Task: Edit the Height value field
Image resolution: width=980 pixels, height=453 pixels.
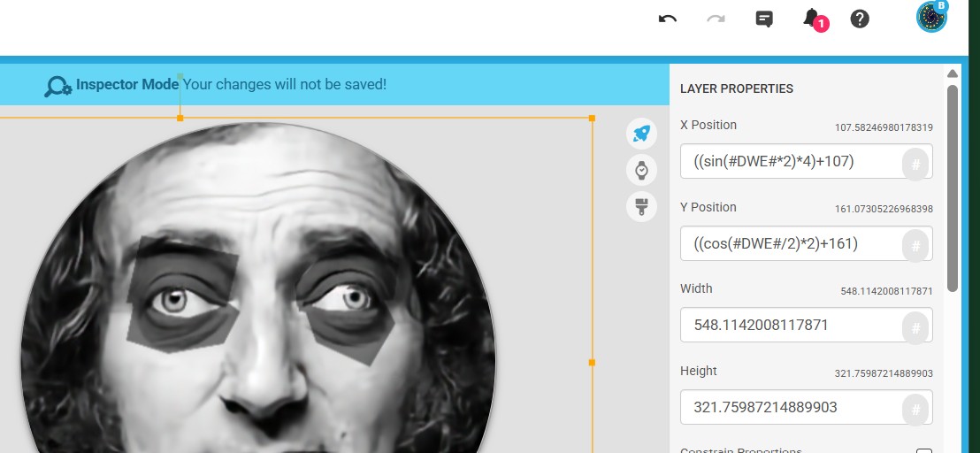Action: [x=807, y=407]
